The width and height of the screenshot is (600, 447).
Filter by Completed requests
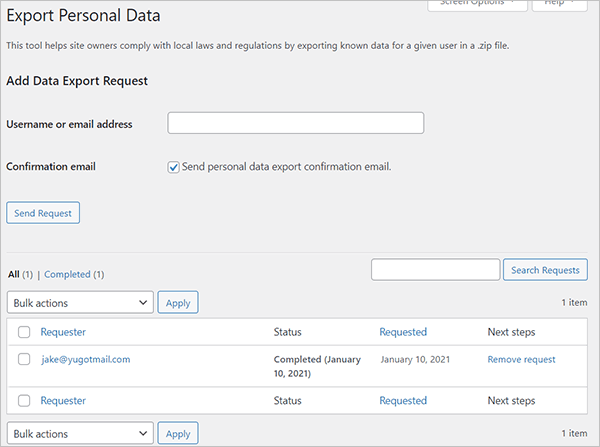pyautogui.click(x=67, y=274)
